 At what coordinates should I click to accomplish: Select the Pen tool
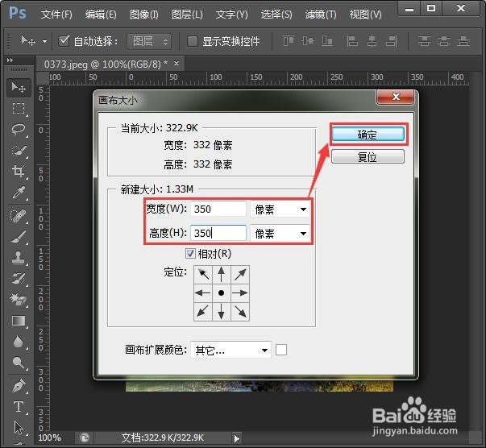pyautogui.click(x=19, y=386)
